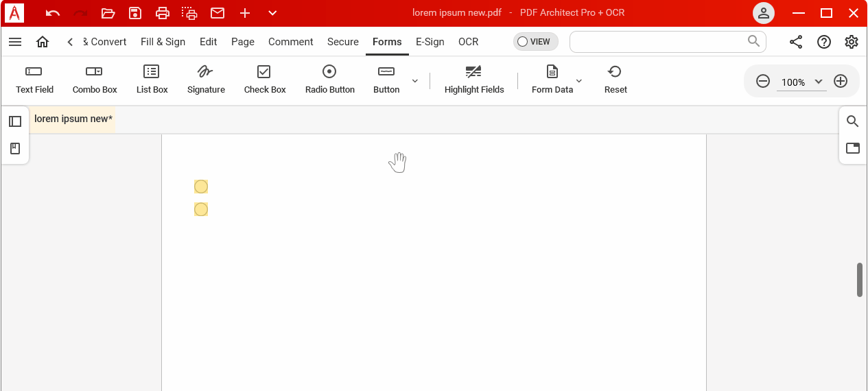Select the Button form tool
Viewport: 868px width, 391px height.
(x=386, y=80)
